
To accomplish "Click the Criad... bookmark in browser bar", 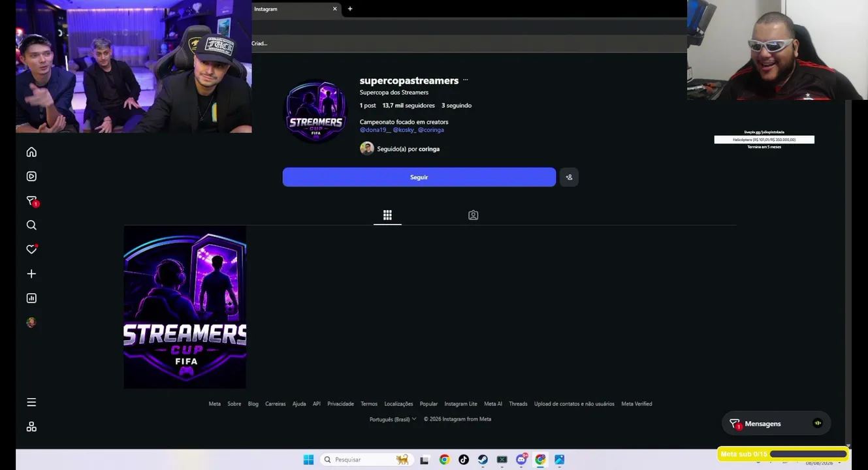I will [259, 43].
